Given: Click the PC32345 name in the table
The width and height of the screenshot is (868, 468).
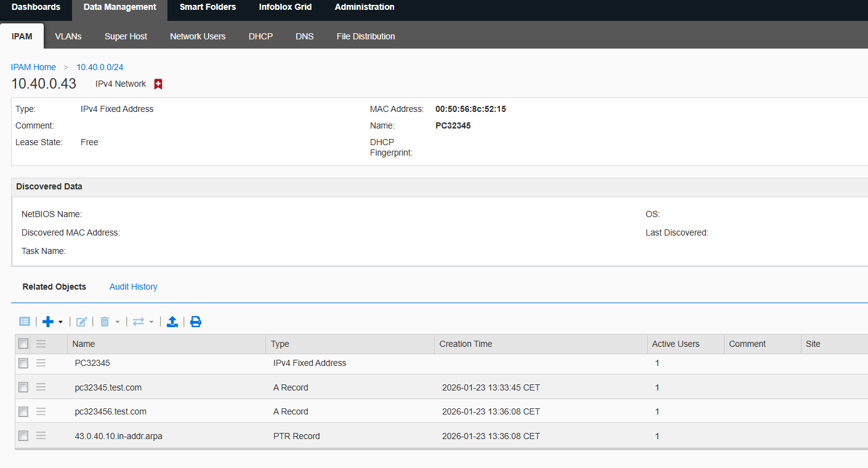Looking at the screenshot, I should pos(92,363).
